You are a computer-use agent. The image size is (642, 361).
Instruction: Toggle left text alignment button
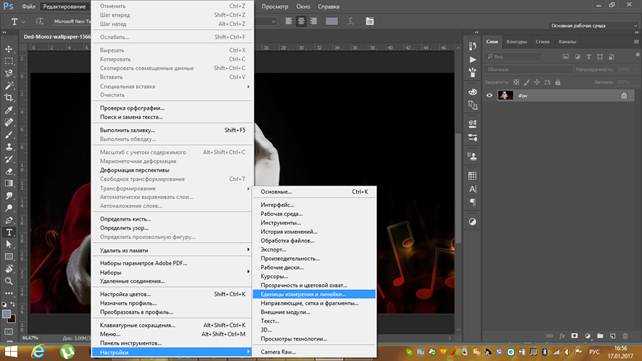[x=289, y=21]
